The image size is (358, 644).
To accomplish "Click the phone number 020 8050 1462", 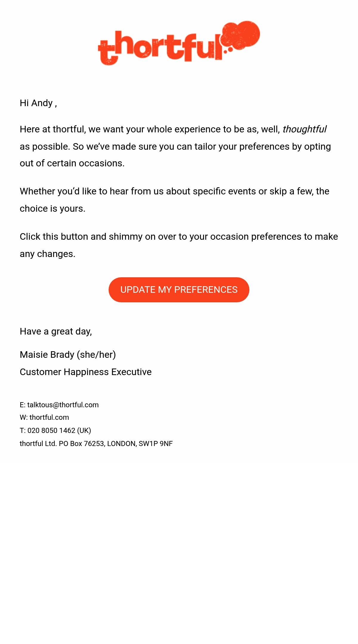I will click(51, 431).
